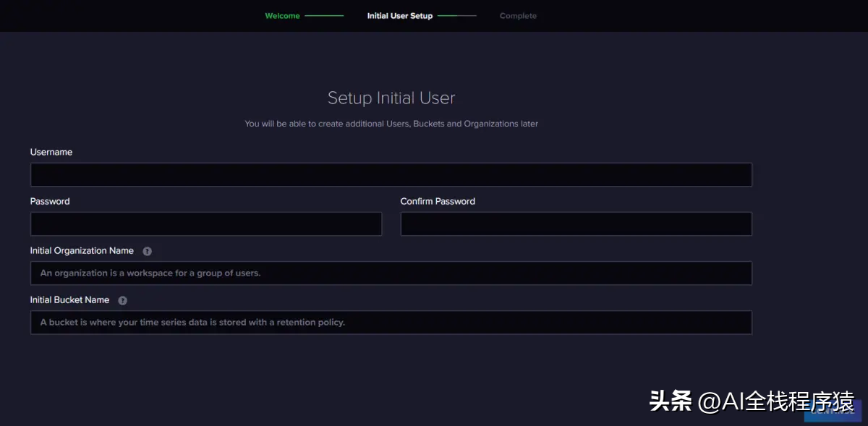
Task: Jump to the Complete step
Action: (518, 16)
